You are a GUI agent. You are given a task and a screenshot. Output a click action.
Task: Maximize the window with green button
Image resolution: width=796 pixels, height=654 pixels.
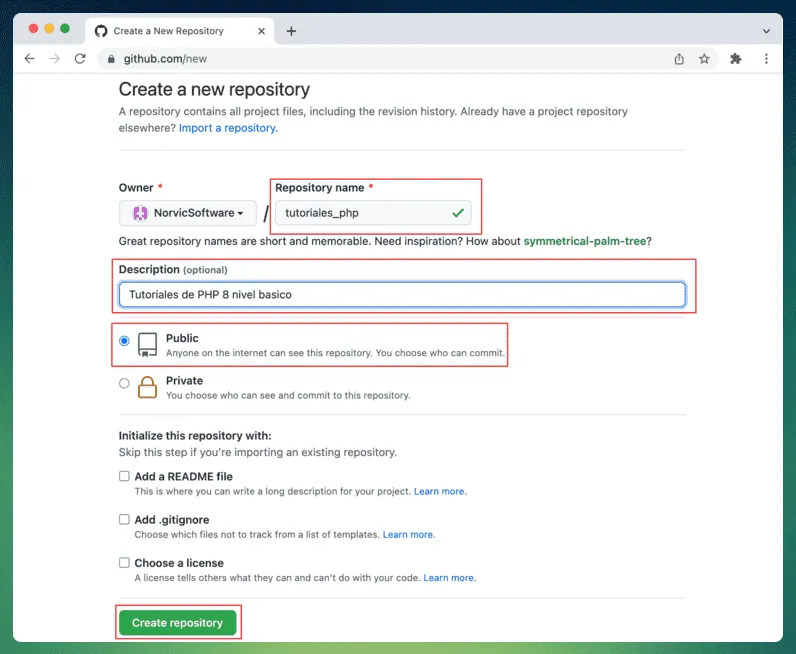[x=65, y=28]
